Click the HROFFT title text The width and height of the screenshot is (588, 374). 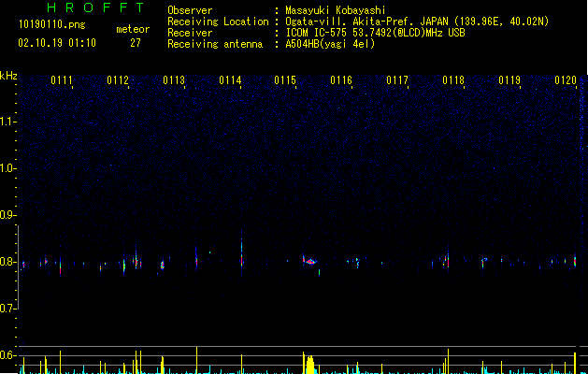pos(95,7)
